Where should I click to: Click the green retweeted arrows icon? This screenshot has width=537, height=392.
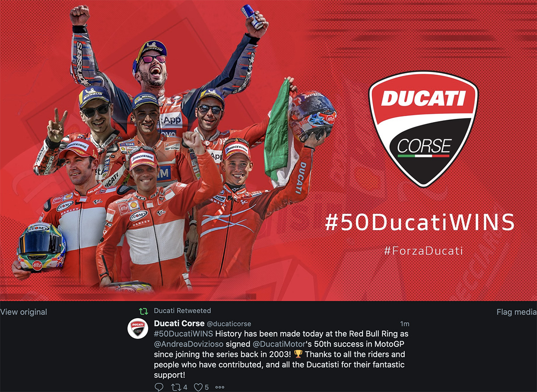pyautogui.click(x=143, y=311)
